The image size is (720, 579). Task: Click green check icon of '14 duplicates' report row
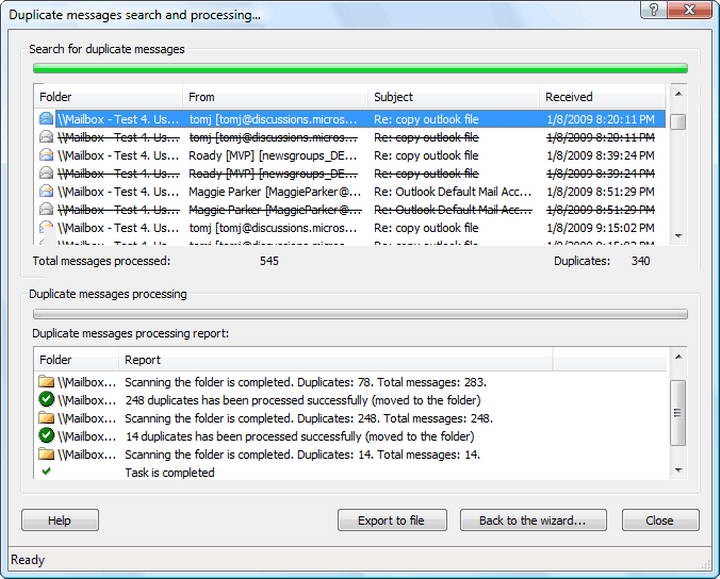46,436
